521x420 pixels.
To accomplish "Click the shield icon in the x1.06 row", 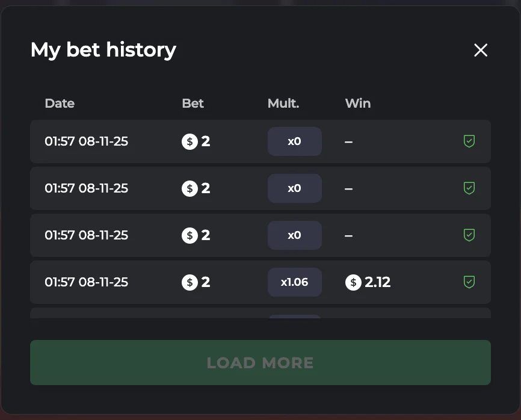I will pyautogui.click(x=469, y=282).
